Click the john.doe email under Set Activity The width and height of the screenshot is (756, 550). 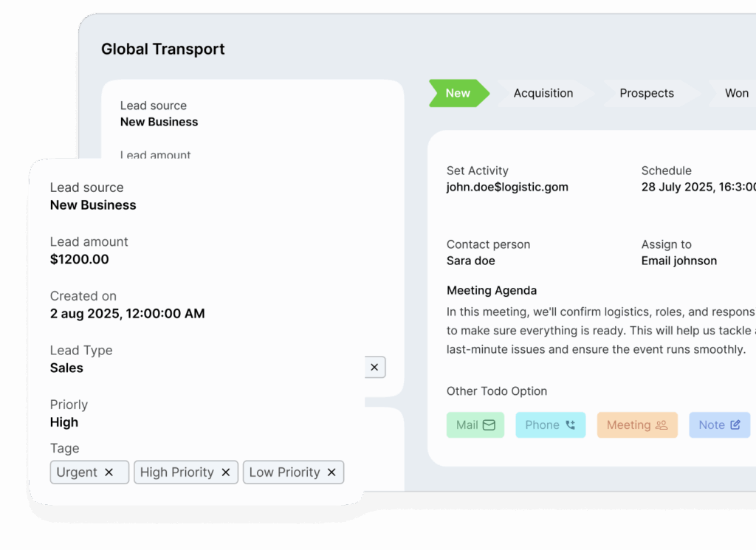coord(507,188)
